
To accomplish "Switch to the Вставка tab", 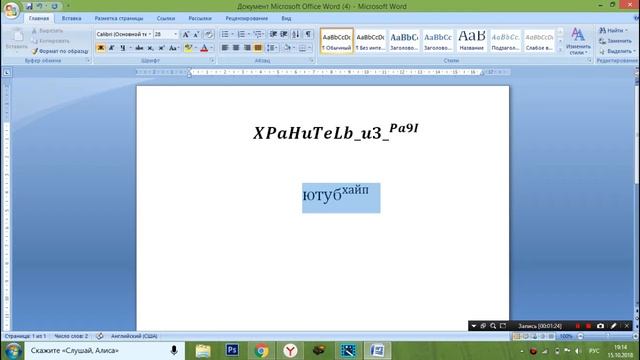I will tap(71, 19).
